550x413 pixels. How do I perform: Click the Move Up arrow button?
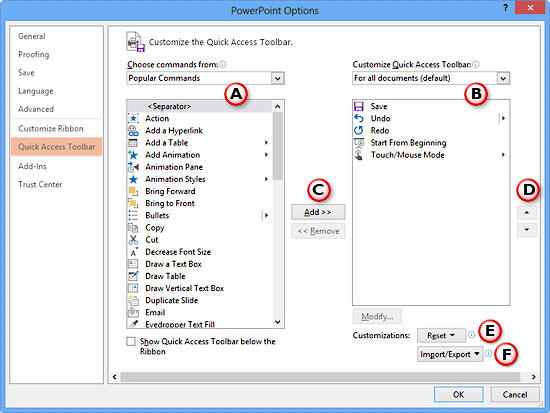(526, 213)
